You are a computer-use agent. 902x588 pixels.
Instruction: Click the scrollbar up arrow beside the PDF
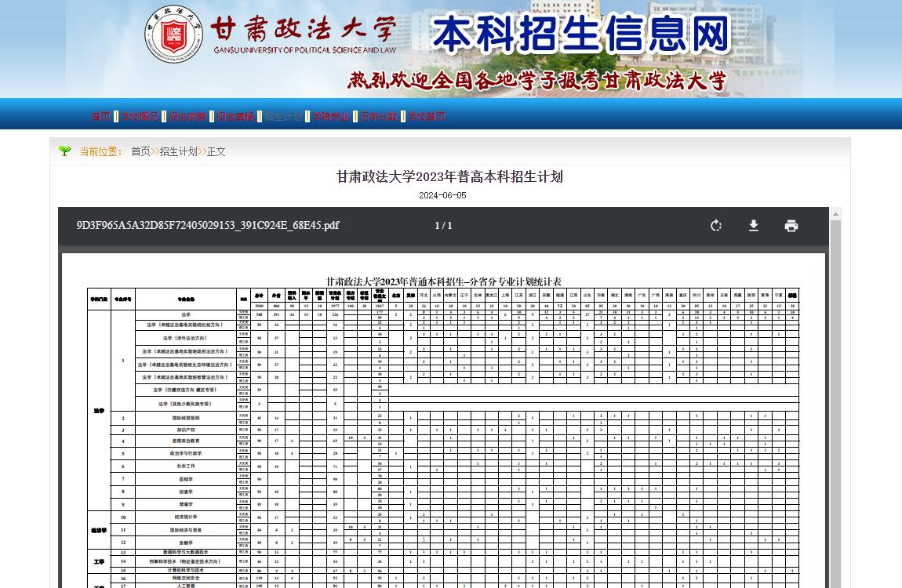pos(836,214)
